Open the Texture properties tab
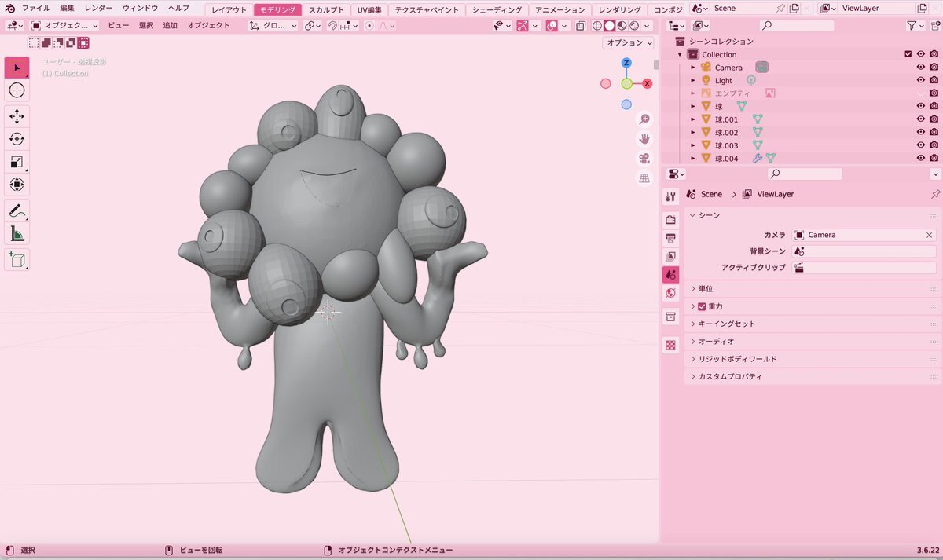Screen dimensions: 943x560 click(671, 344)
